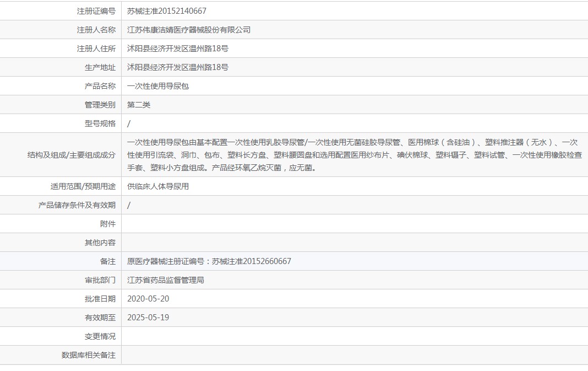Select intended use text 供临床人体导尿用
Screen dimensions: 588x371
click(x=158, y=186)
